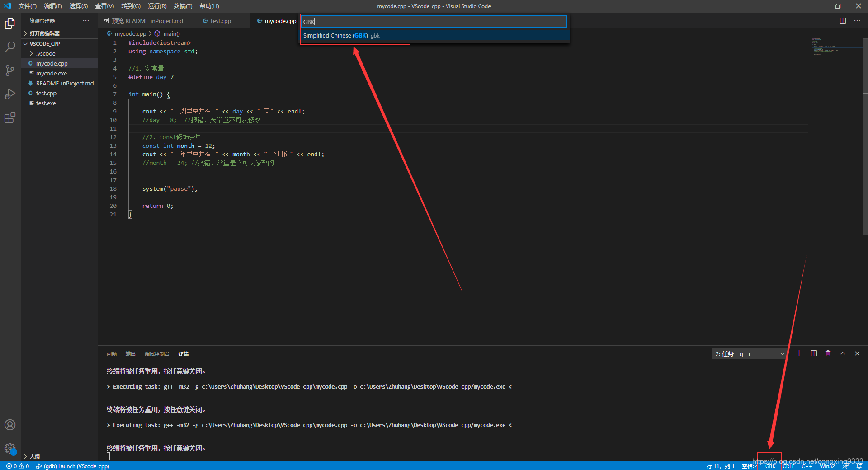The height and width of the screenshot is (470, 868).
Task: Open test.exe in the file explorer
Action: click(x=59, y=103)
